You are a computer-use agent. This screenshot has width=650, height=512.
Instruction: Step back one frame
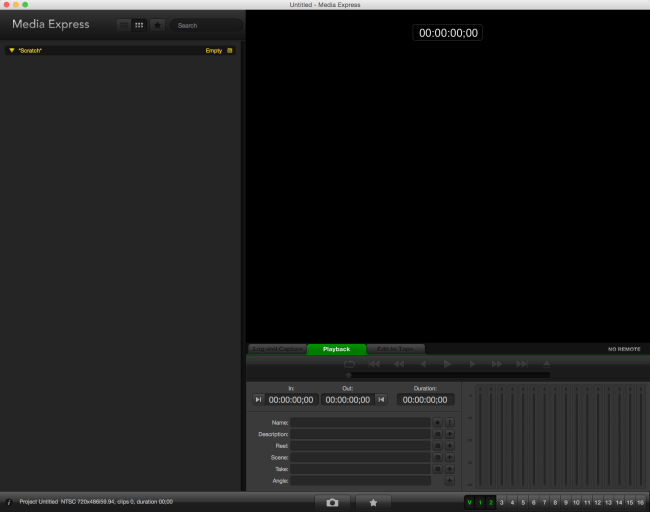click(x=423, y=364)
